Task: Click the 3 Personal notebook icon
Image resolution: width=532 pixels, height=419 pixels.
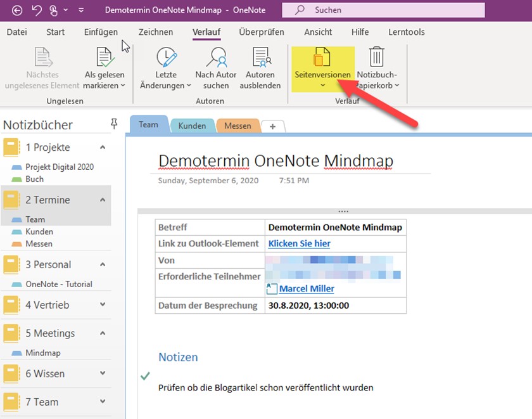Action: pyautogui.click(x=11, y=264)
